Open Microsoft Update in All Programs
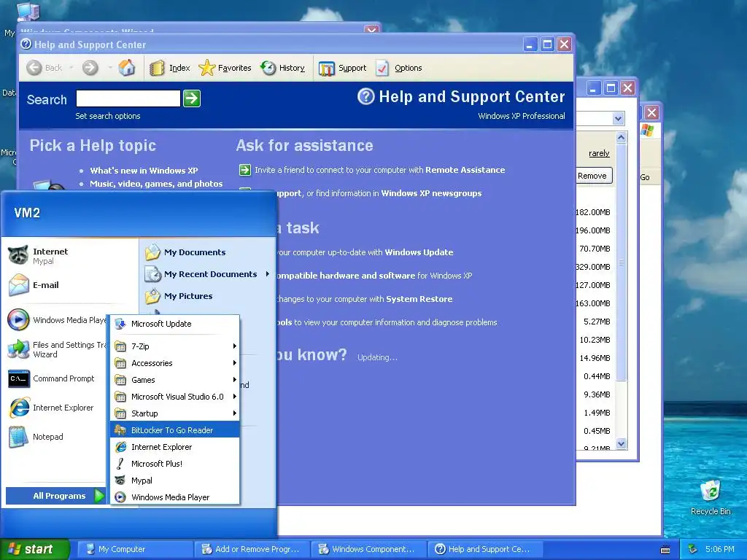Image resolution: width=747 pixels, height=560 pixels. point(175,324)
